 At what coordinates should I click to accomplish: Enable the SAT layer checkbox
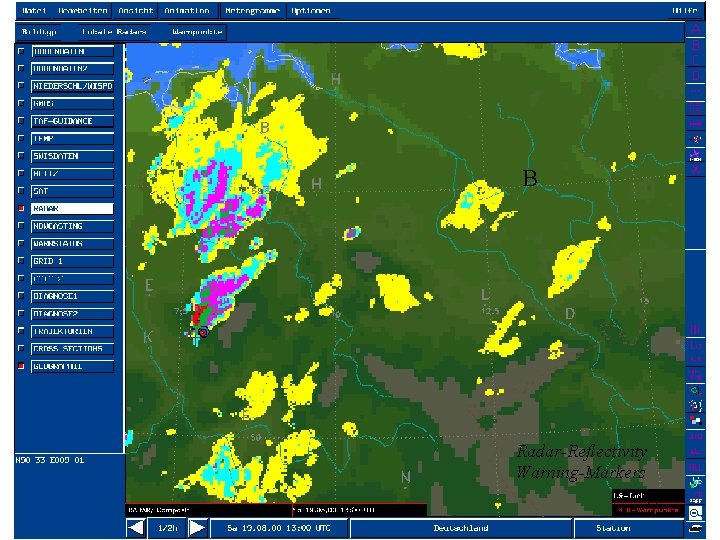tap(21, 191)
